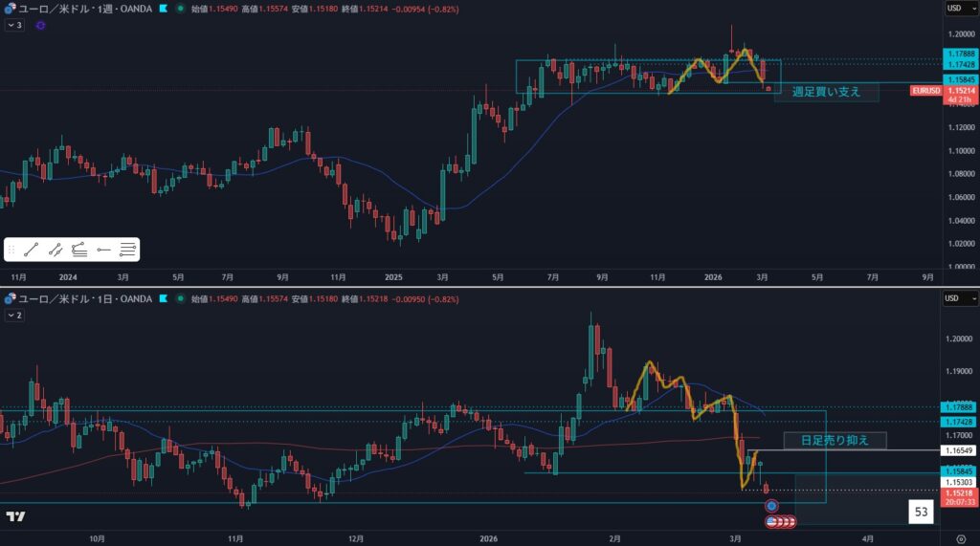
Task: Open the USD currency dropdown on the weekly chart
Action: 954,8
